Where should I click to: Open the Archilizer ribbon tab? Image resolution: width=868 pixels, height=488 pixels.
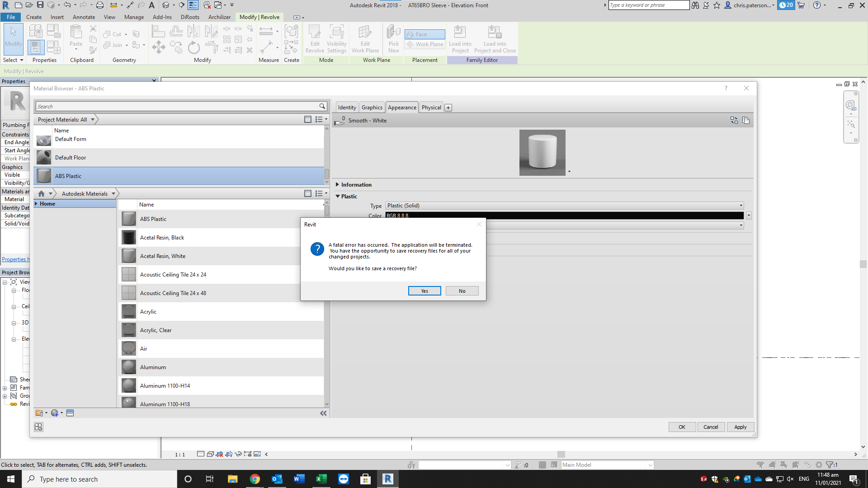click(x=220, y=17)
